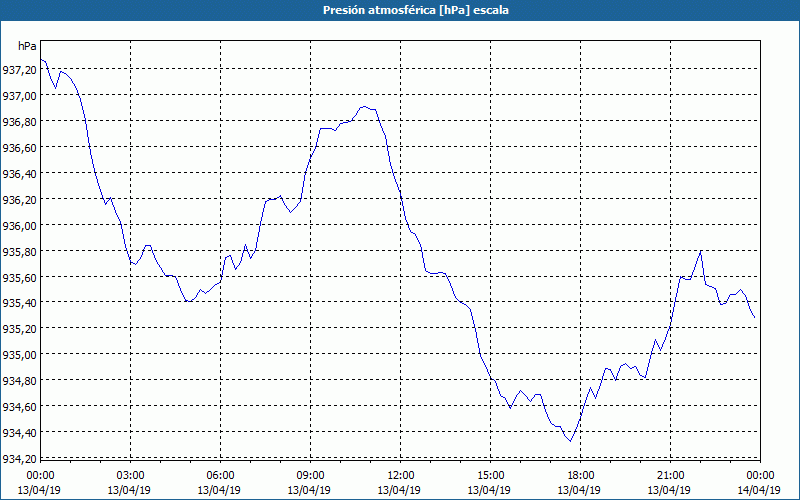This screenshot has height=500, width=800.
Task: Select the 934,20 bottom y-axis label
Action: pos(19,458)
